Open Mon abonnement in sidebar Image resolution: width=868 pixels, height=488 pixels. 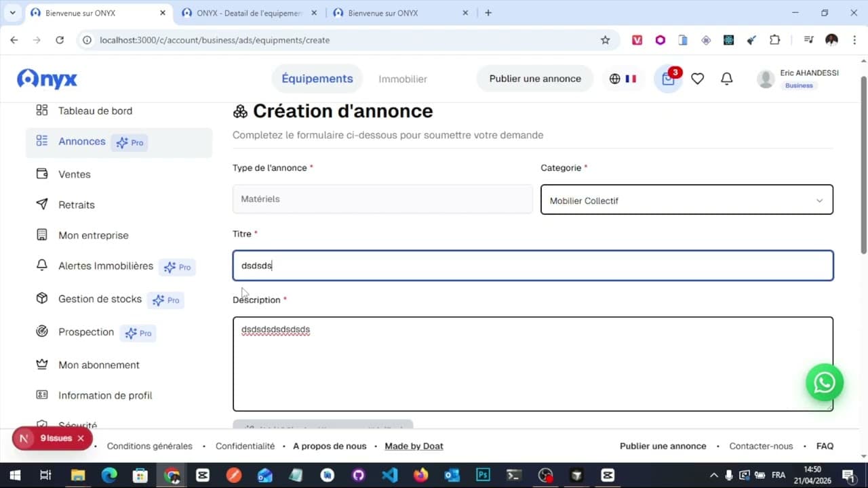pyautogui.click(x=119, y=365)
